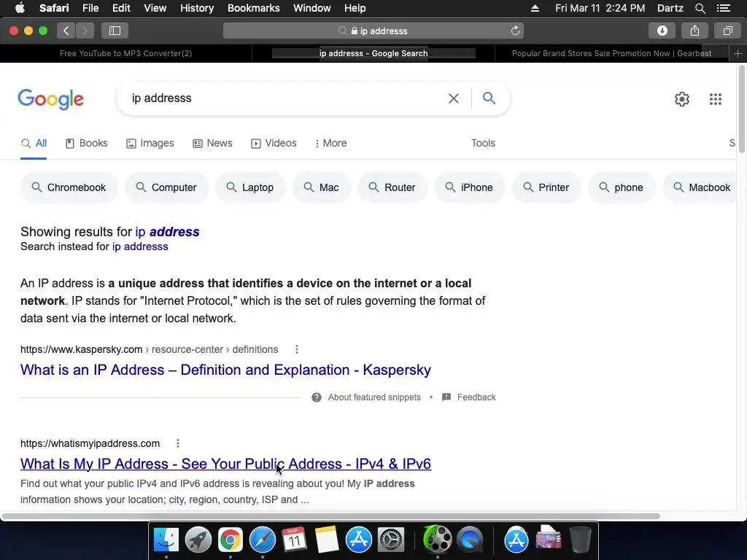
Task: Refine search with Computer chip
Action: (x=166, y=187)
